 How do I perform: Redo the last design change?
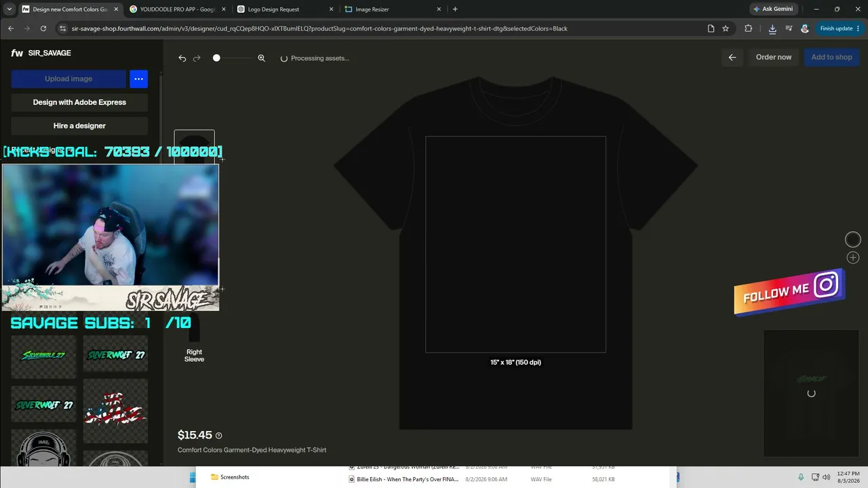click(x=197, y=58)
